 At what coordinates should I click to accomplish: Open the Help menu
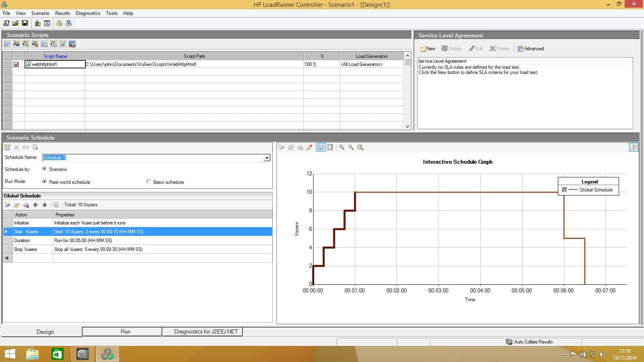click(x=128, y=13)
